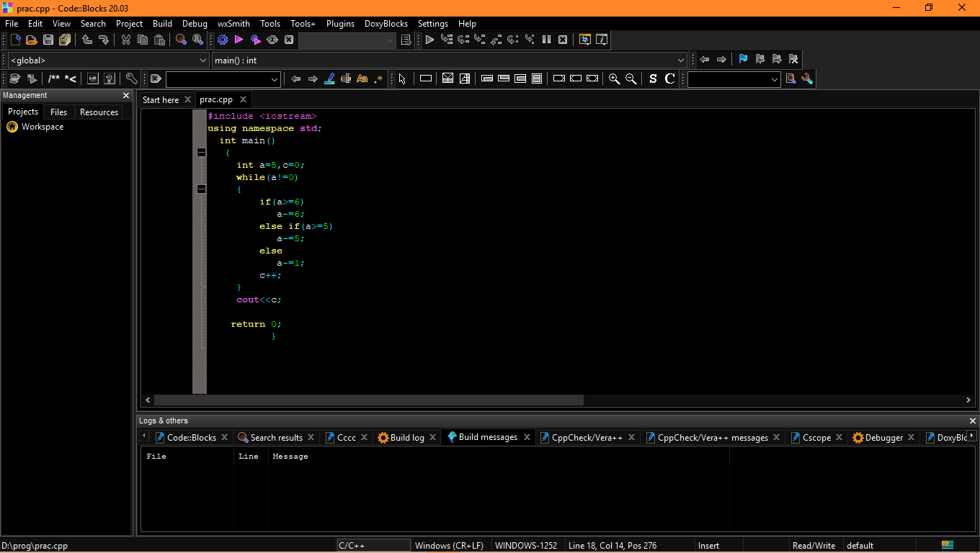The height and width of the screenshot is (553, 980).
Task: Toggle bookmark with the blue flag icon
Action: coord(743,59)
